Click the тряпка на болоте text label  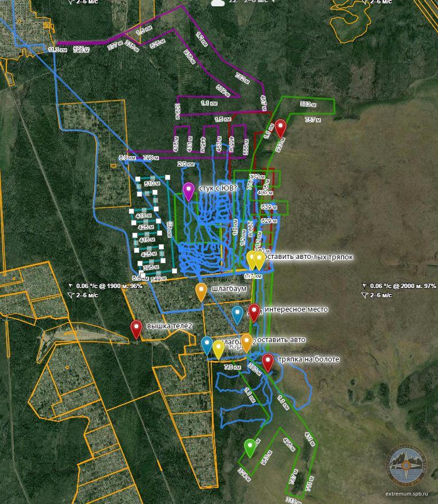pyautogui.click(x=308, y=359)
